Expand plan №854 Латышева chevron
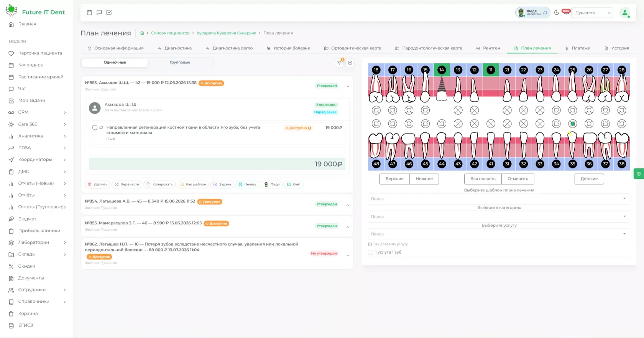 coord(348,205)
